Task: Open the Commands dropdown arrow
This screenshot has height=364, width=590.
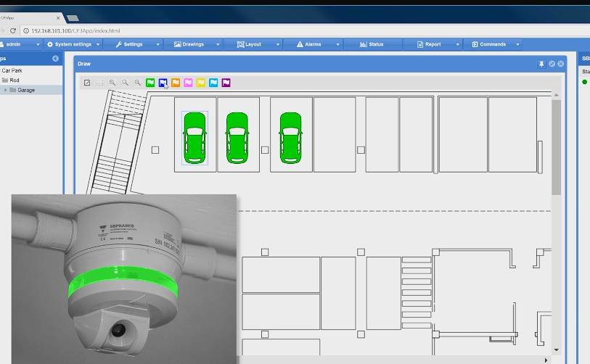Action: 517,44
